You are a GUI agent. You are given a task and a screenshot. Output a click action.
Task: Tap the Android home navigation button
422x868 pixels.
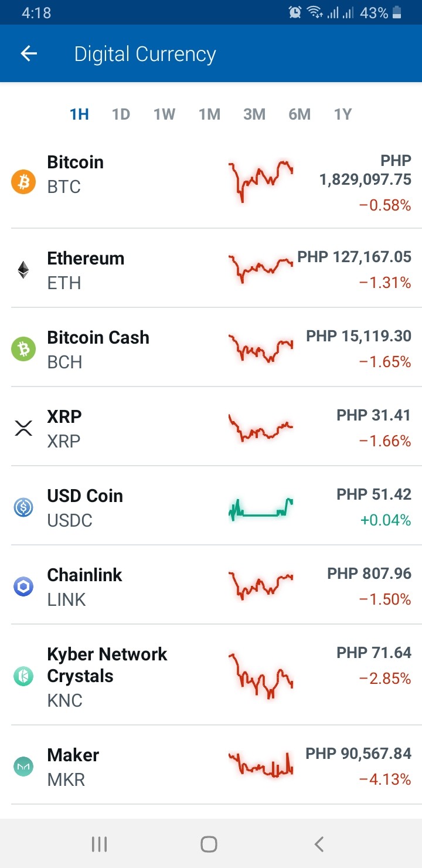(209, 844)
